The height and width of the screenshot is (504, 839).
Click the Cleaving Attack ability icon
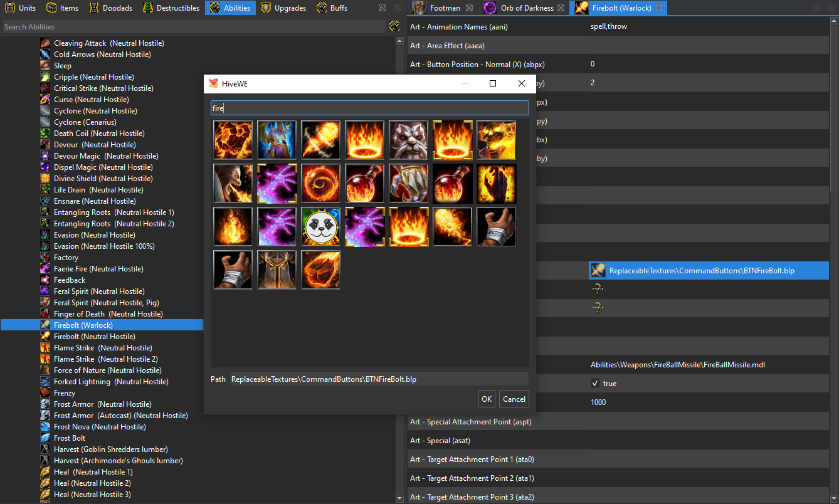click(x=45, y=43)
